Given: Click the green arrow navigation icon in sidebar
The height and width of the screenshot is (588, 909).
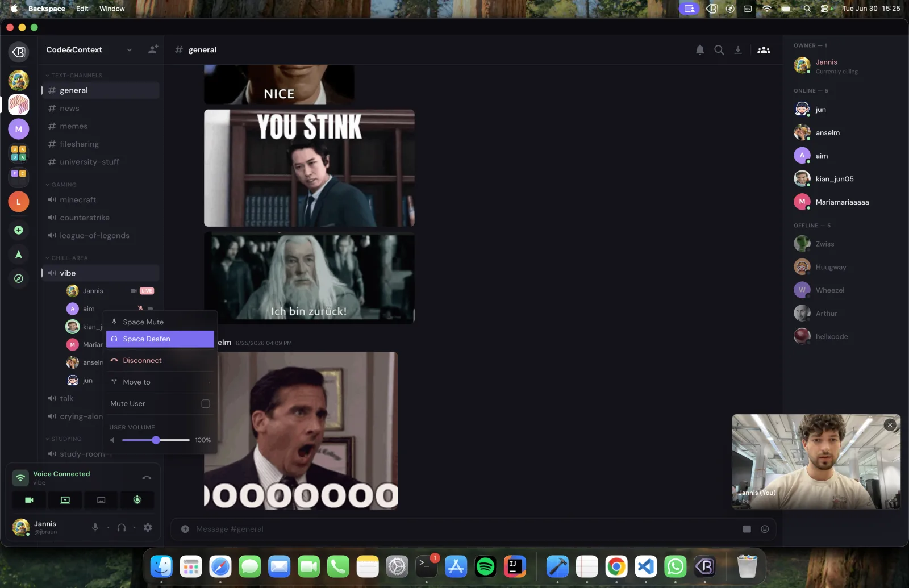Looking at the screenshot, I should [19, 255].
